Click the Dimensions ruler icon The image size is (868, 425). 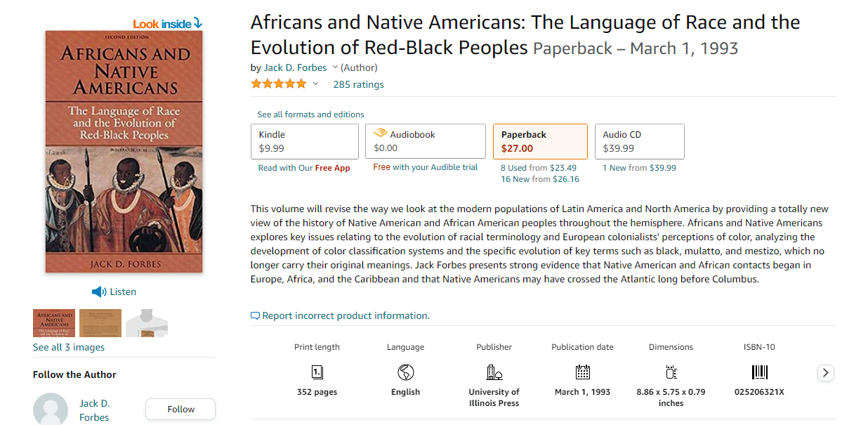coord(671,372)
